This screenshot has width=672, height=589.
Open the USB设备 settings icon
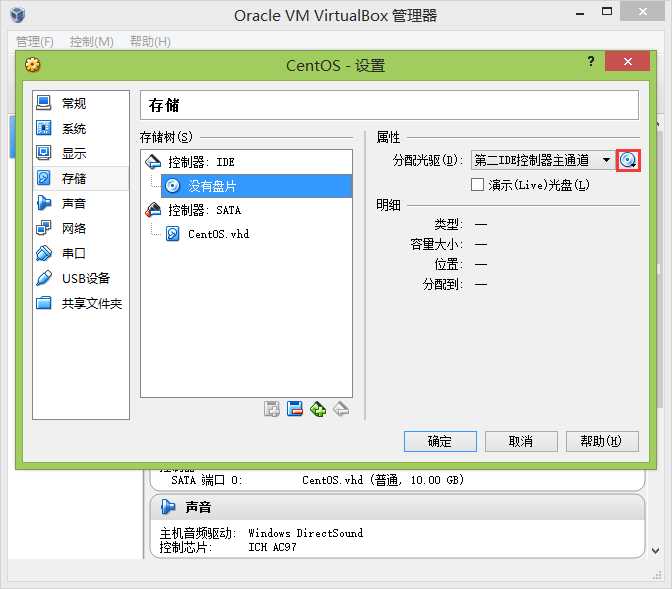coord(44,278)
